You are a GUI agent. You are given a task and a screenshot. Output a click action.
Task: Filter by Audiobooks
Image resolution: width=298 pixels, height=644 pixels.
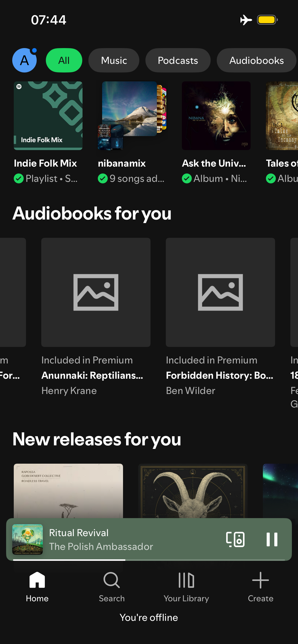coord(256,60)
